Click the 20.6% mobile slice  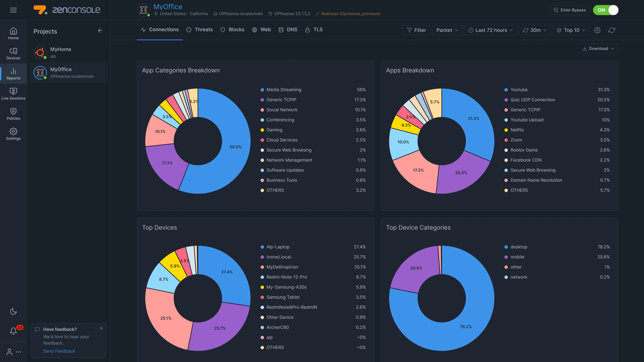416,268
